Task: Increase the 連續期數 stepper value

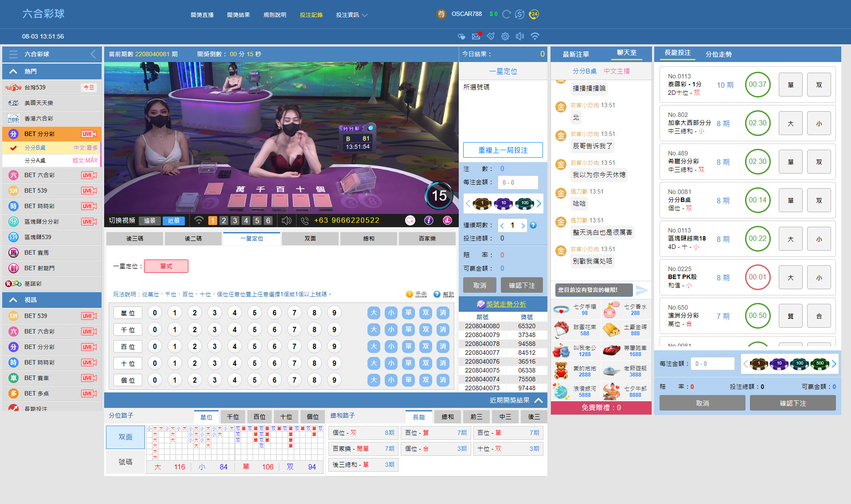Action: [x=523, y=225]
